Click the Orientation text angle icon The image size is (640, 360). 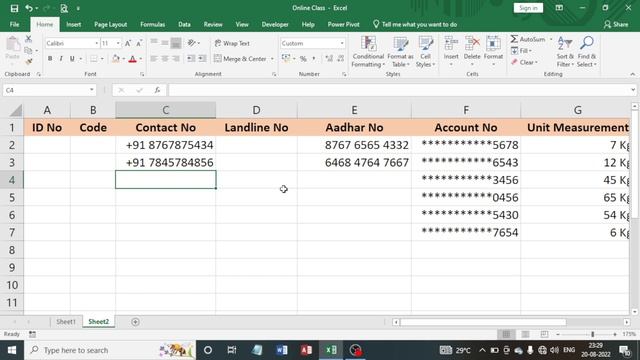191,42
